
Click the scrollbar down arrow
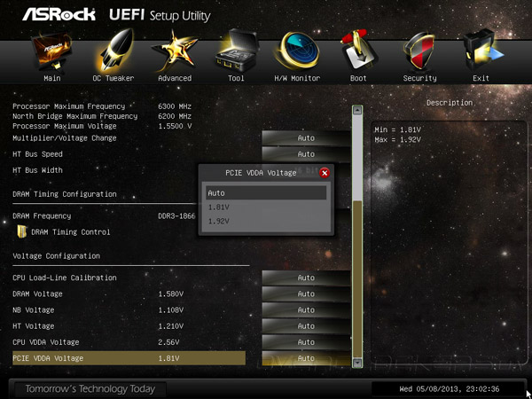tap(357, 363)
